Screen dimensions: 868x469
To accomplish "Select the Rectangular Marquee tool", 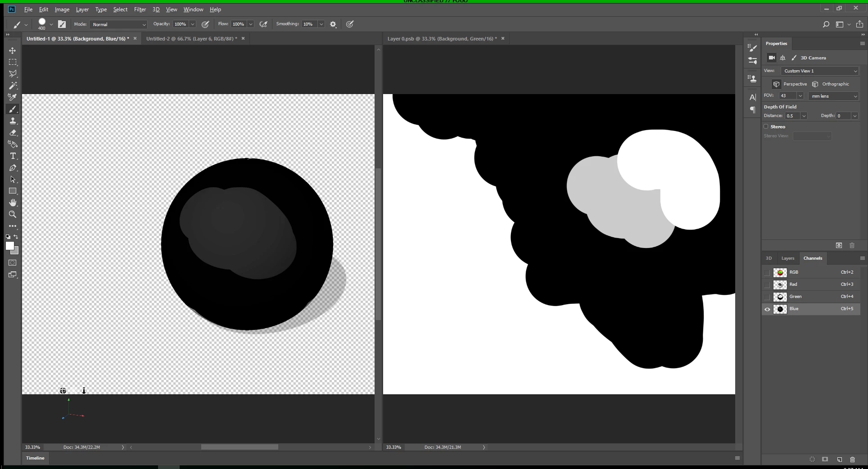I will point(13,62).
